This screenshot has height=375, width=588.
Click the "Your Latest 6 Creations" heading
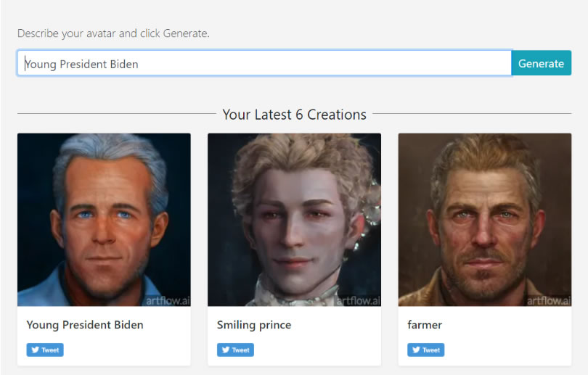(294, 115)
